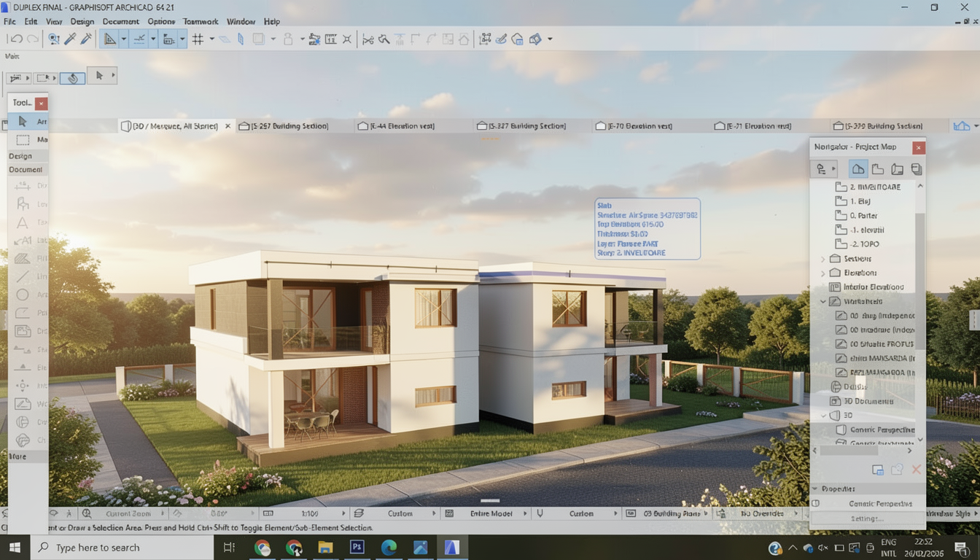This screenshot has width=980, height=560.
Task: Select the Arrow tool in Toolbox
Action: tap(23, 122)
